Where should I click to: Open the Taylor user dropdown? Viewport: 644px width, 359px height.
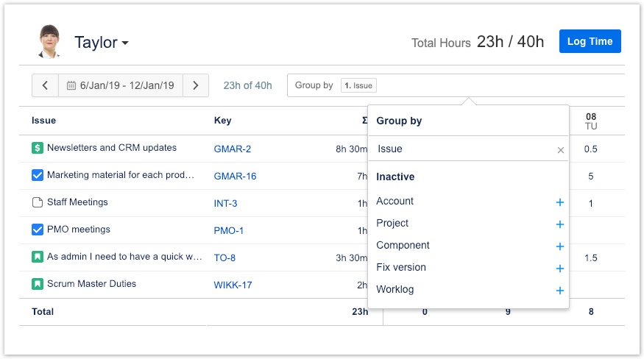pos(102,43)
